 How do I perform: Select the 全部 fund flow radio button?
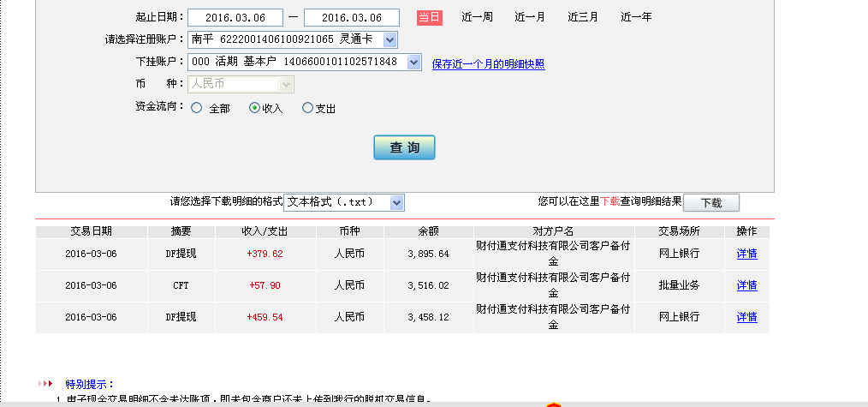(x=197, y=108)
